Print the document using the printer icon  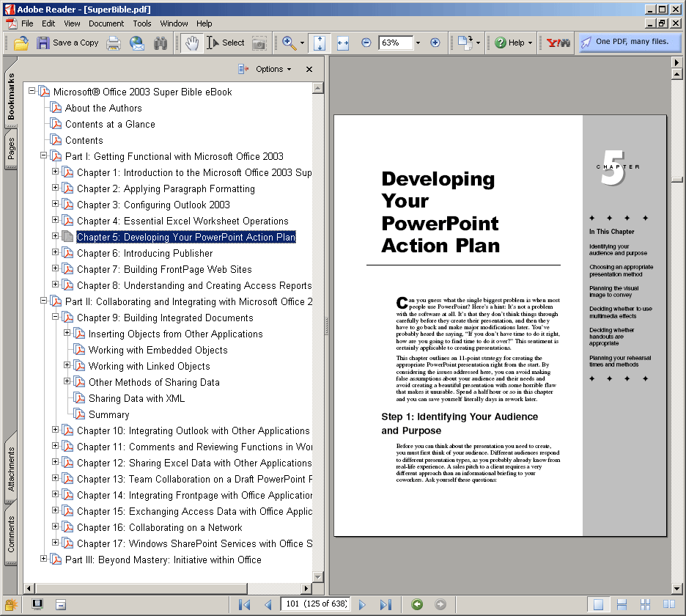(x=114, y=43)
